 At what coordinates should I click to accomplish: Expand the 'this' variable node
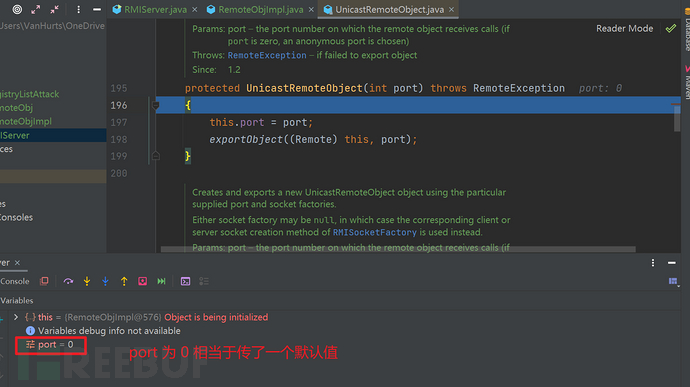[16, 317]
